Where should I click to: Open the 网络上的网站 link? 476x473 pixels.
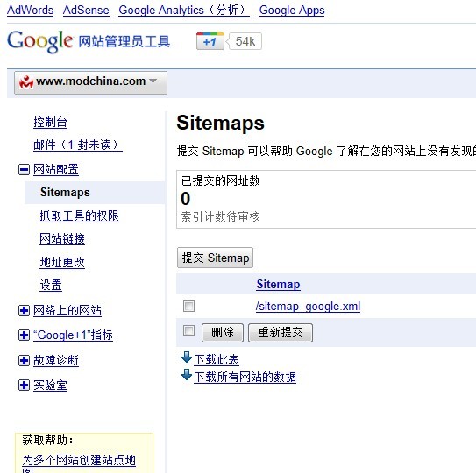pos(67,310)
